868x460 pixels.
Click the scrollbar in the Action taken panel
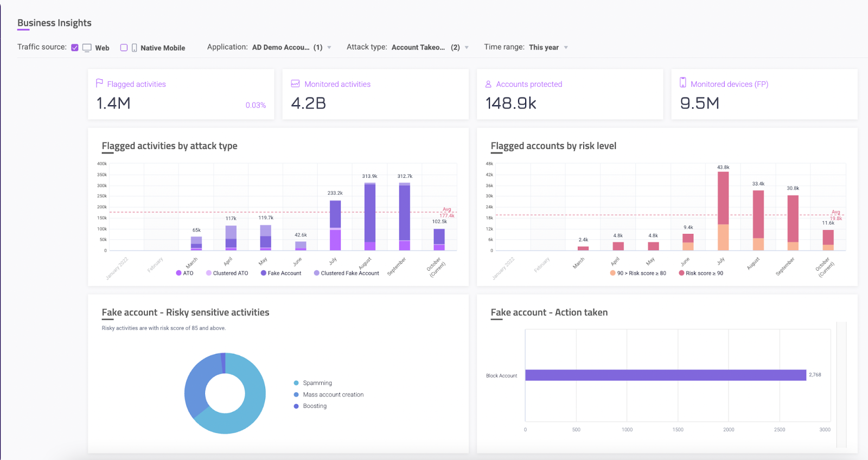pyautogui.click(x=841, y=385)
